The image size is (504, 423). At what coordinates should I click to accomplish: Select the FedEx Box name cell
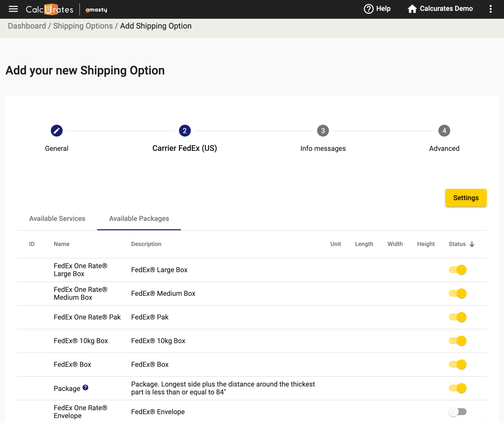pos(72,364)
